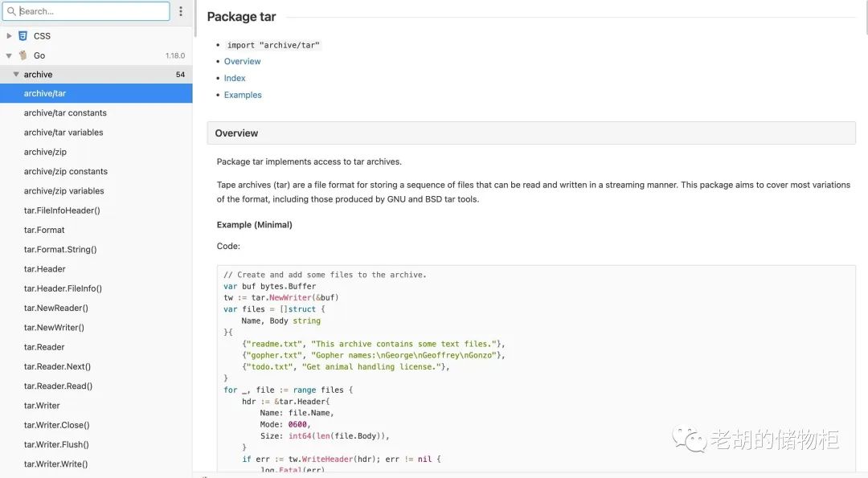Image resolution: width=868 pixels, height=478 pixels.
Task: Open tar.Header entry
Action: tap(96, 269)
